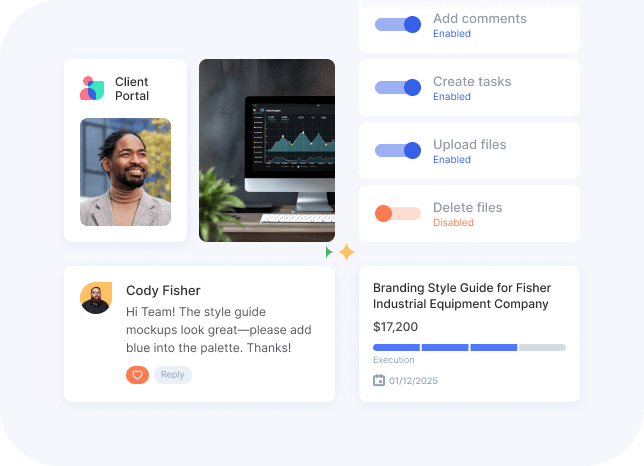644x466 pixels.
Task: Open the smiling man profile photo
Action: 125,172
